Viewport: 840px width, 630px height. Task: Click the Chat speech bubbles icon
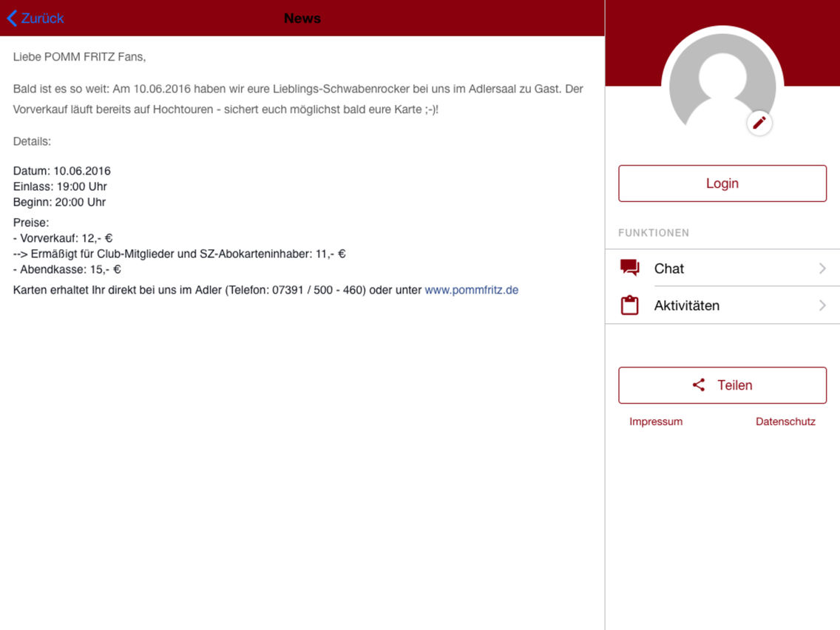click(x=629, y=268)
